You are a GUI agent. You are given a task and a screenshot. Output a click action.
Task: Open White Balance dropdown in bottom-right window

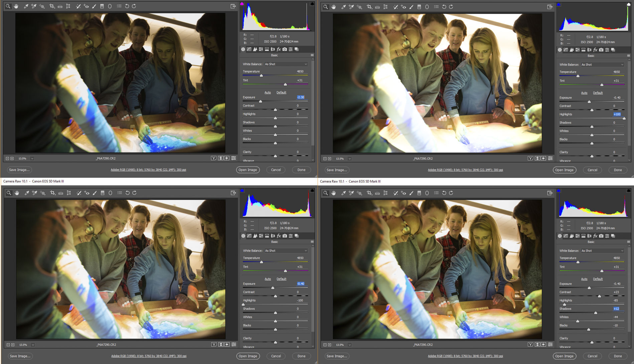603,251
